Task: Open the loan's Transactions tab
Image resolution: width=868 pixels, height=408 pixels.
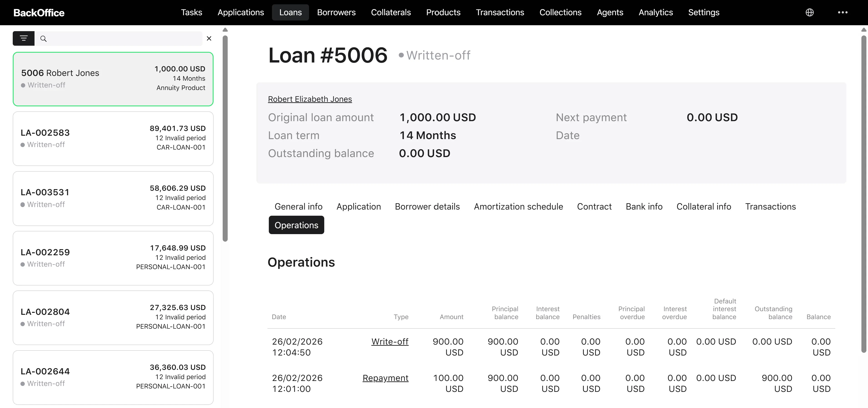Action: 770,206
